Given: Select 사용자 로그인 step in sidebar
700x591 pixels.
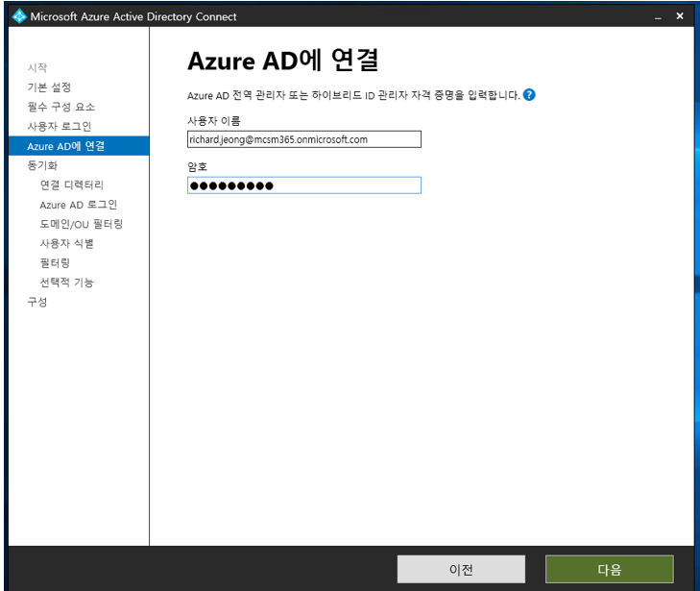Looking at the screenshot, I should (60, 127).
